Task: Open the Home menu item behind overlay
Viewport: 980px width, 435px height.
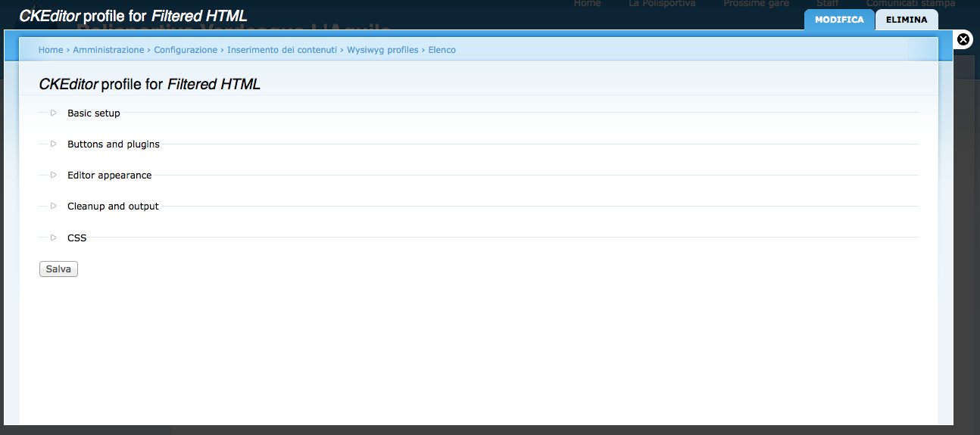Action: pyautogui.click(x=587, y=4)
